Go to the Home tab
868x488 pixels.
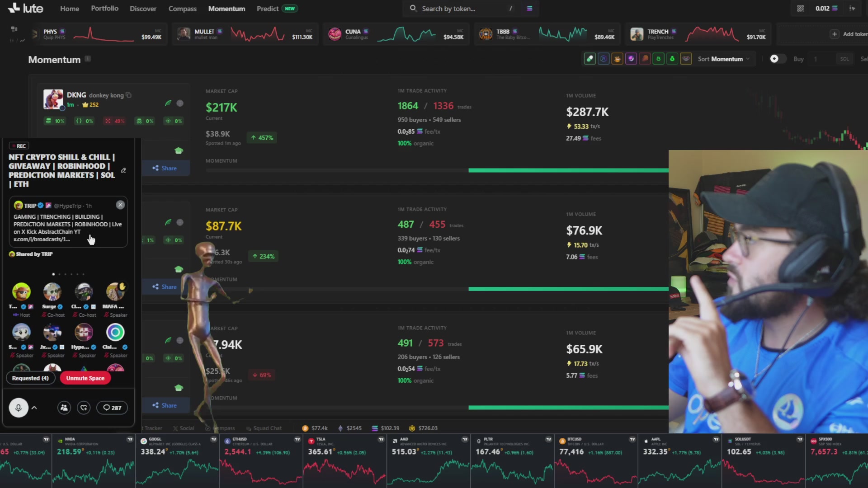click(x=70, y=9)
